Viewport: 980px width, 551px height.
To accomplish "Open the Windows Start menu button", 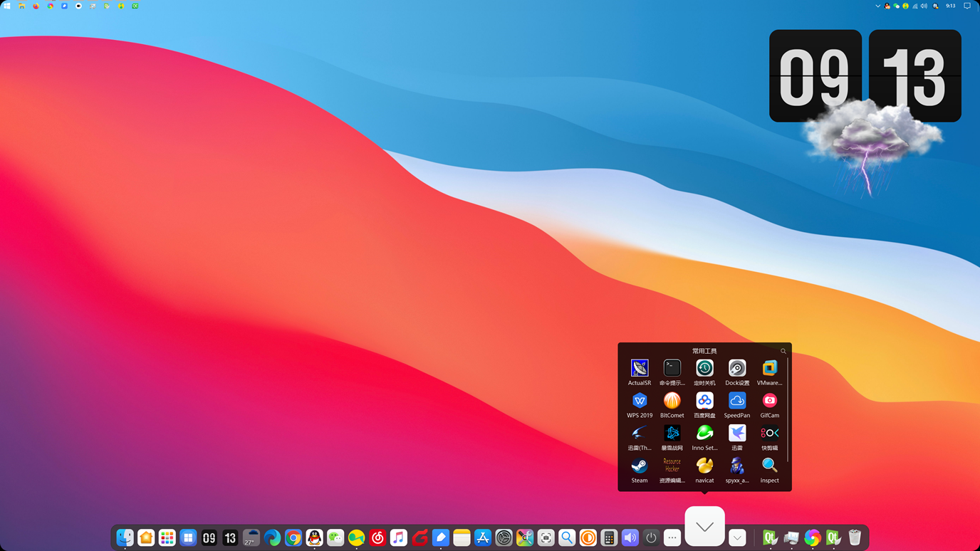I will [7, 6].
